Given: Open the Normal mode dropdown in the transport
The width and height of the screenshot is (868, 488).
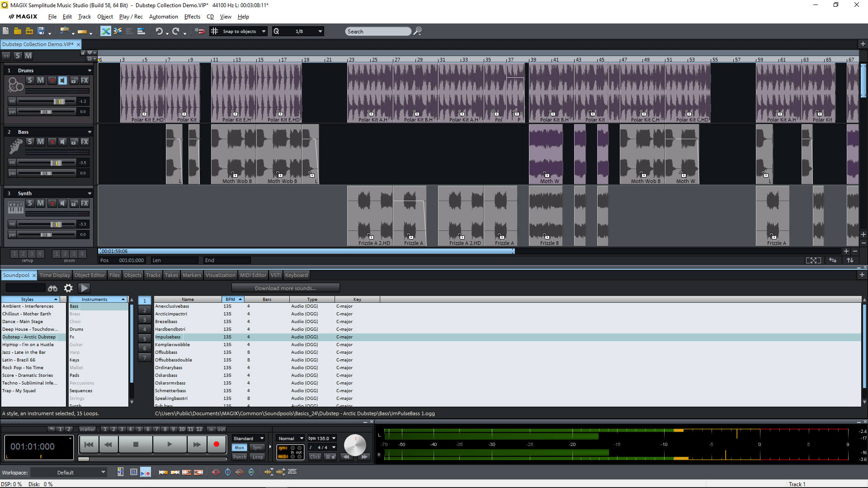Looking at the screenshot, I should point(290,438).
